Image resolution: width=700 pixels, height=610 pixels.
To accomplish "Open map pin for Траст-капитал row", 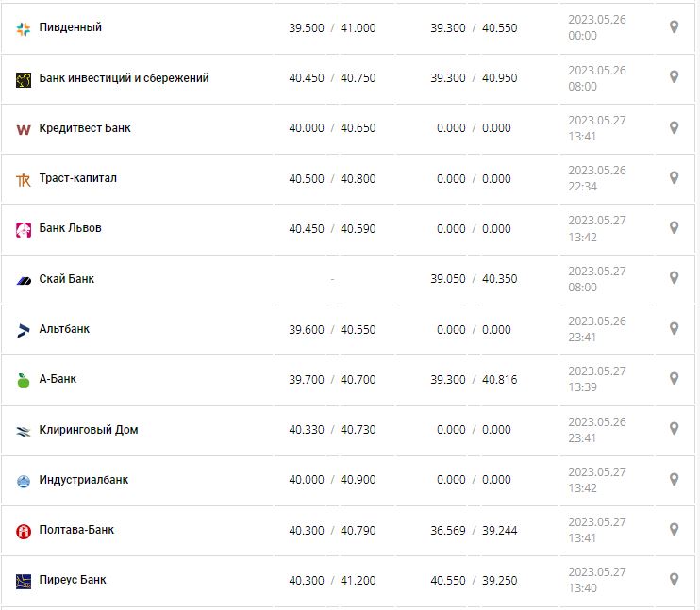I will 674,178.
